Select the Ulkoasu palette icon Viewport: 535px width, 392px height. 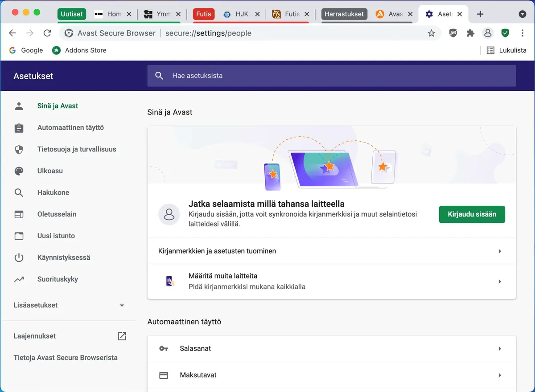[x=19, y=171]
